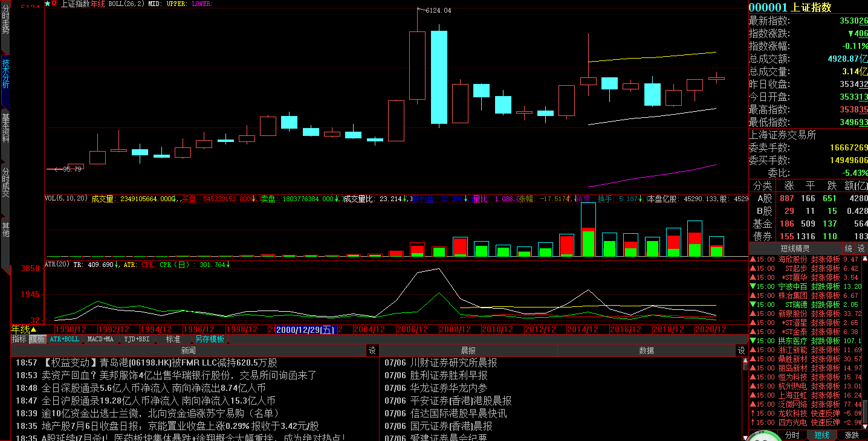Open the 设 settings for the 数据 panel
This screenshot has width=868, height=441.
740,350
